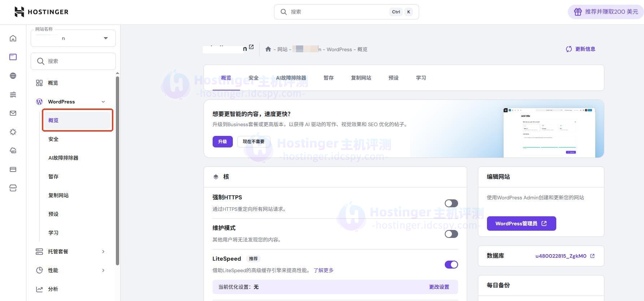Open the domains globe icon in rail
644x301 pixels.
tap(13, 76)
